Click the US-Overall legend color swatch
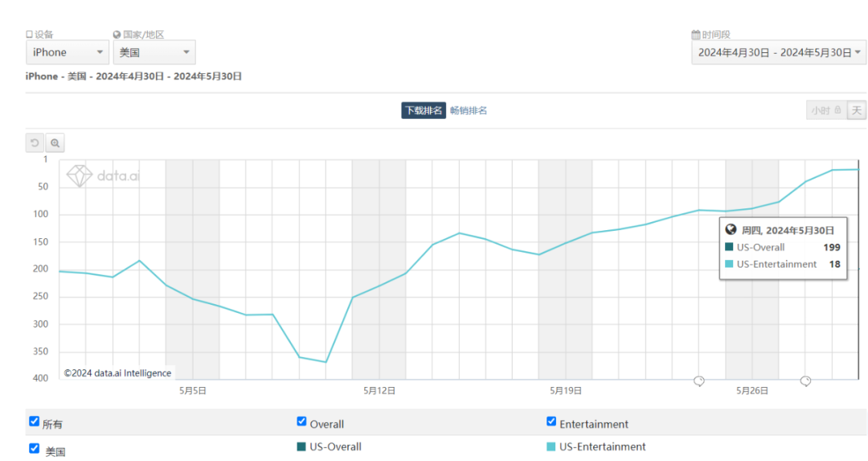The image size is (868, 461). (301, 447)
